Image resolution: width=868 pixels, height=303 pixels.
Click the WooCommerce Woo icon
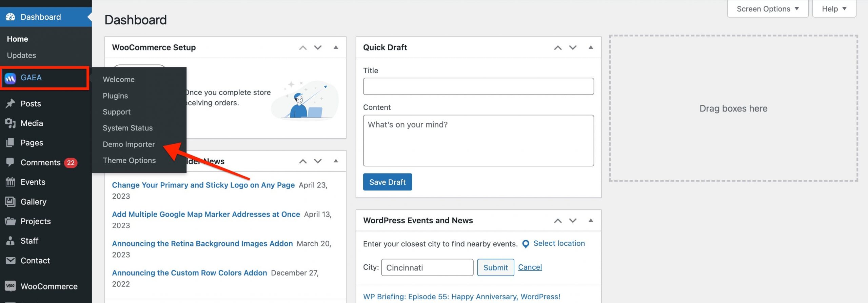click(x=11, y=286)
